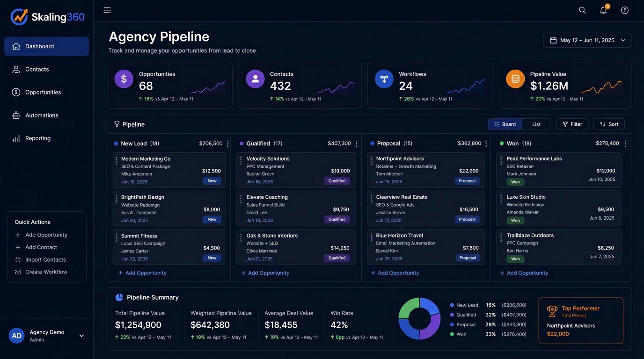Expand the date range May 12 – Jun 11 dropdown
The width and height of the screenshot is (644, 359).
coord(587,40)
